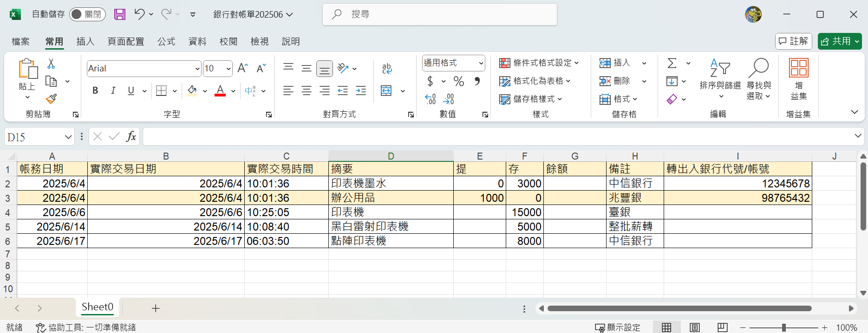Decrease font size with smaller A icon
This screenshot has height=333, width=868.
(x=261, y=68)
